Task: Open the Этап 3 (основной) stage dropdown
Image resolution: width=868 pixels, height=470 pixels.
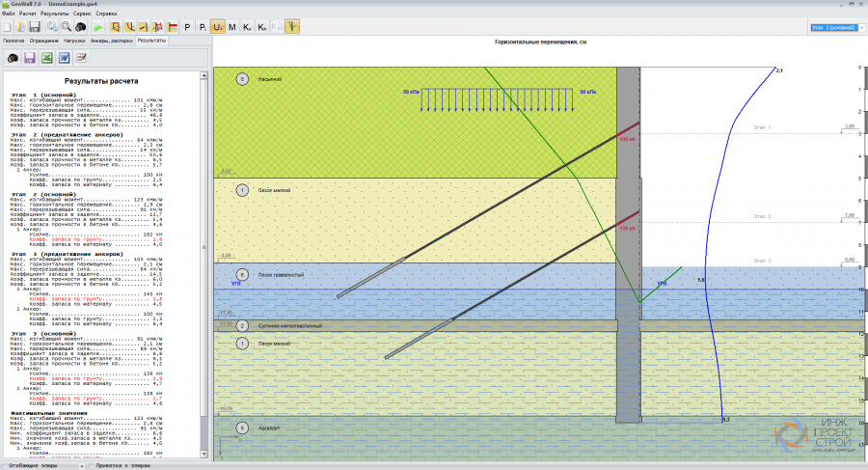Action: pyautogui.click(x=837, y=27)
